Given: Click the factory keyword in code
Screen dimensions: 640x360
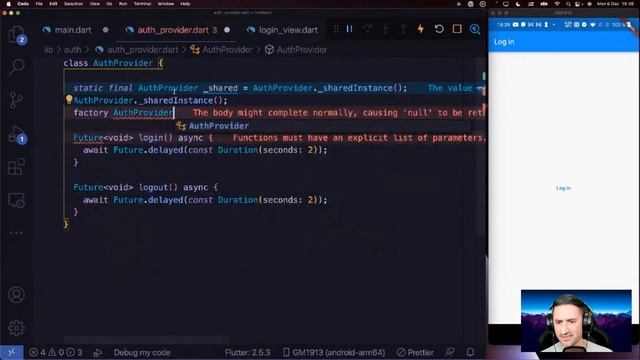Looking at the screenshot, I should click(91, 113).
